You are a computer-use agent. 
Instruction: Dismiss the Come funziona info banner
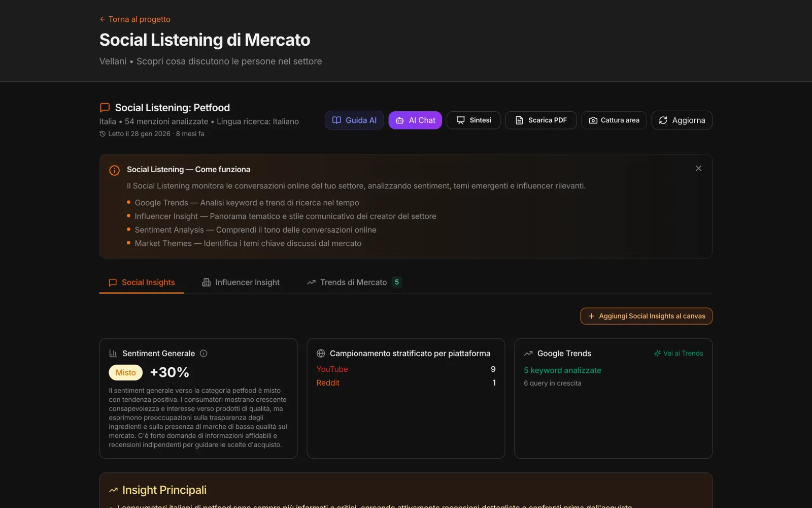pyautogui.click(x=699, y=168)
